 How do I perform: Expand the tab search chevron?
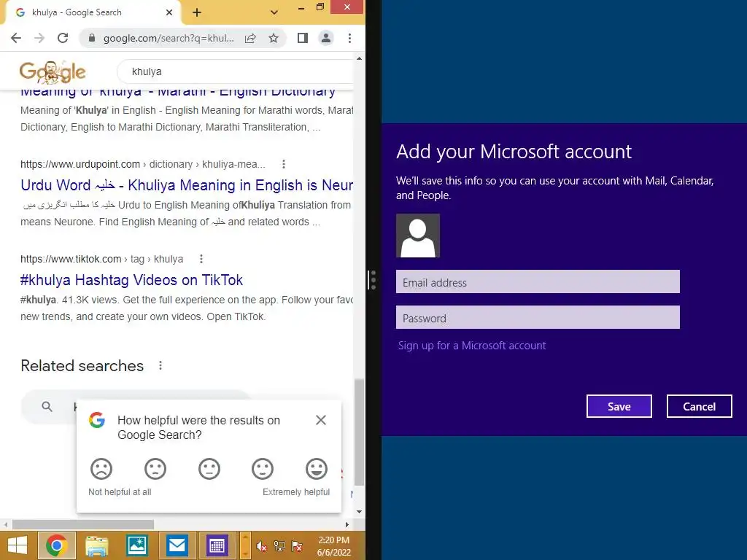pyautogui.click(x=274, y=12)
